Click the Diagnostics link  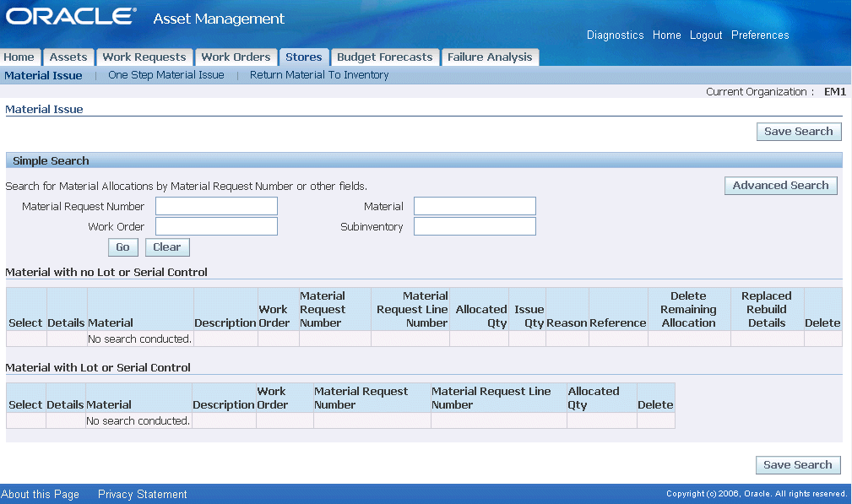pyautogui.click(x=615, y=35)
